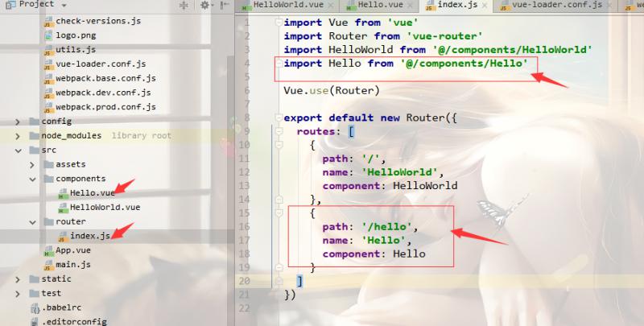Image resolution: width=644 pixels, height=326 pixels.
Task: Fold the HelloWorld route object at line 10
Action: click(279, 145)
